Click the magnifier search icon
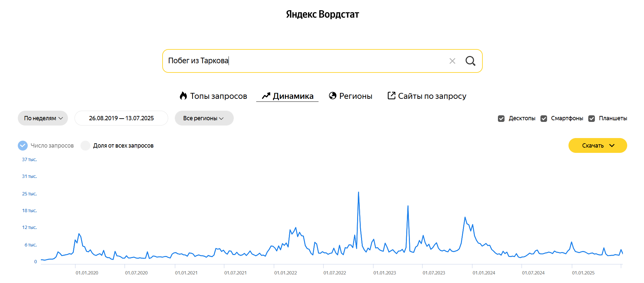 coord(470,61)
